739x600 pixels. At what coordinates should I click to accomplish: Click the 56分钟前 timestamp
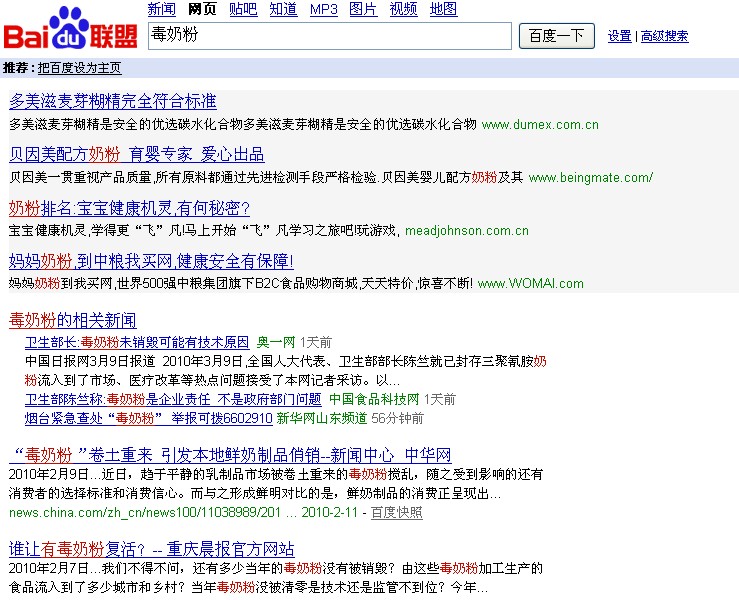pyautogui.click(x=397, y=419)
